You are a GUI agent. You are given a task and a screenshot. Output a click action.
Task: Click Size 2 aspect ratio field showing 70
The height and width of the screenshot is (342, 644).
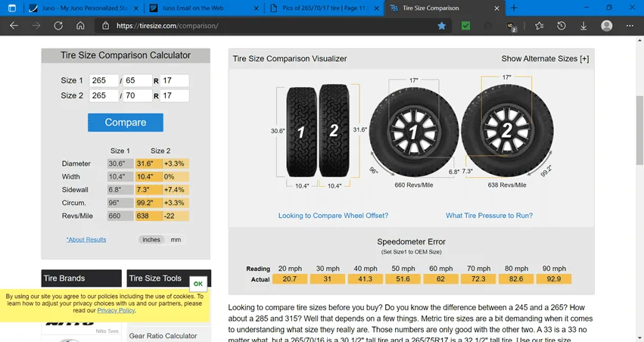138,95
